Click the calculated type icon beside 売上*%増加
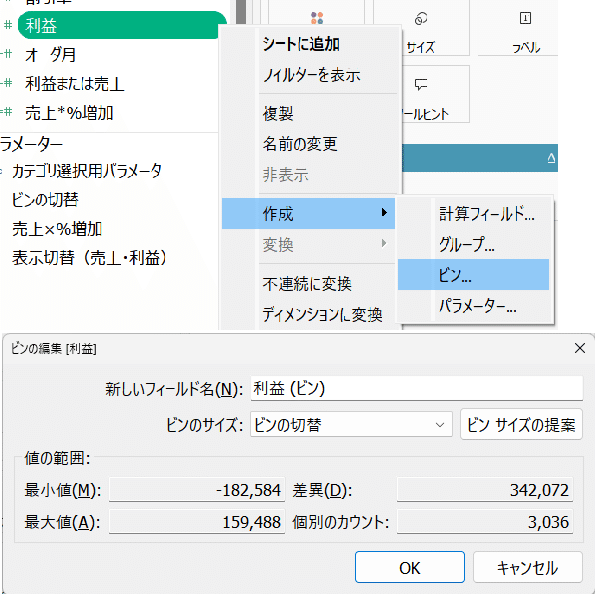The image size is (595, 594). click(x=7, y=112)
